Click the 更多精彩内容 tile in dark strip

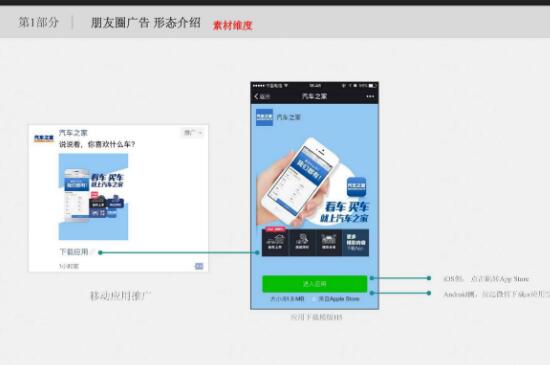point(355,242)
